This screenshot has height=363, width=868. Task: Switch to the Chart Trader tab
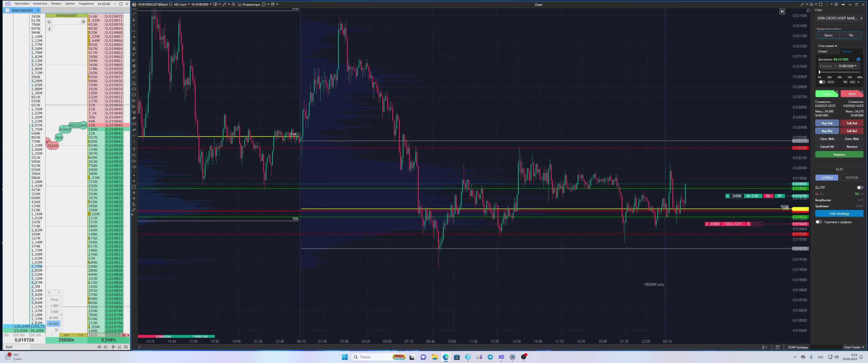[852, 347]
